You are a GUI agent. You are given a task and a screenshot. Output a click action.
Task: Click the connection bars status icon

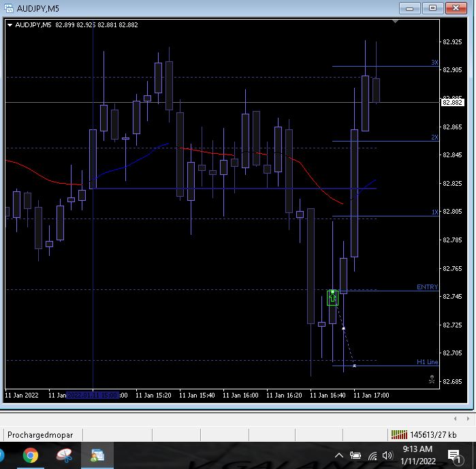(399, 435)
